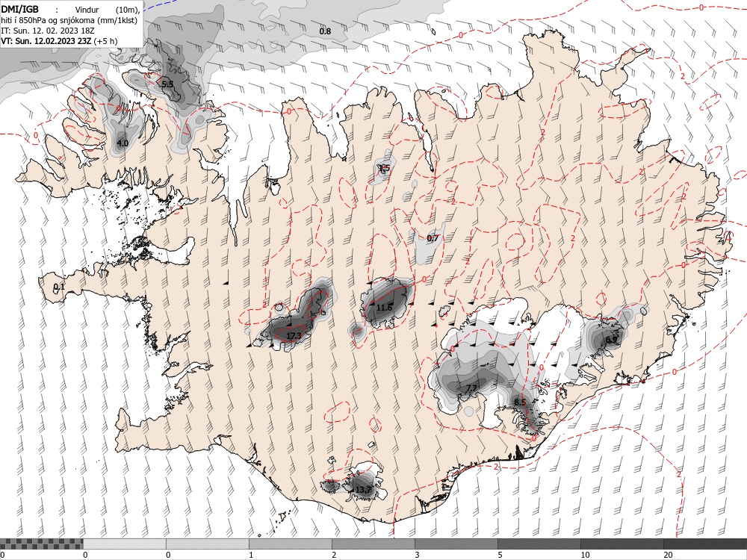The image size is (747, 560).
Task: Pick the 8.5 snowfall value
Action: [x=520, y=402]
